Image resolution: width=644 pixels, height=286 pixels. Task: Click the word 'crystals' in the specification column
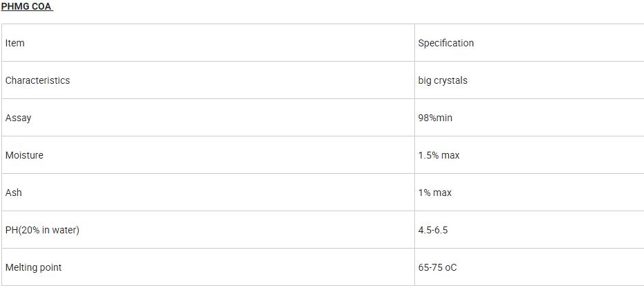[x=450, y=80]
